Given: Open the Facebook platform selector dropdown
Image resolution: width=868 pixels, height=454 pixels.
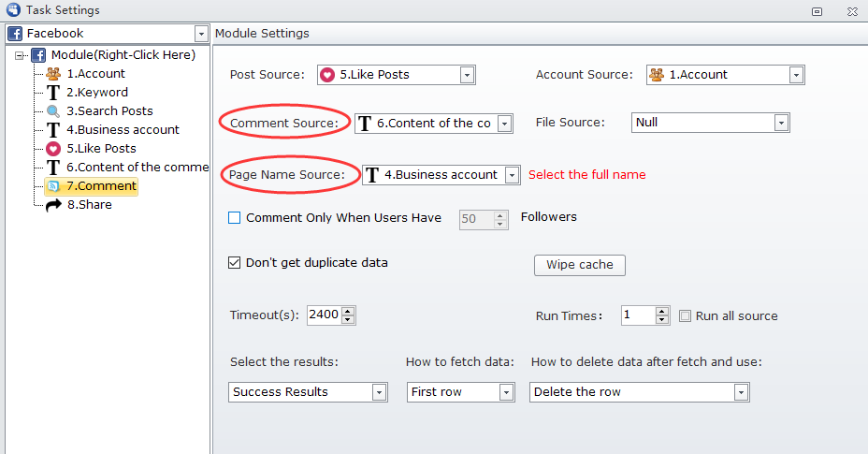Looking at the screenshot, I should 201,34.
